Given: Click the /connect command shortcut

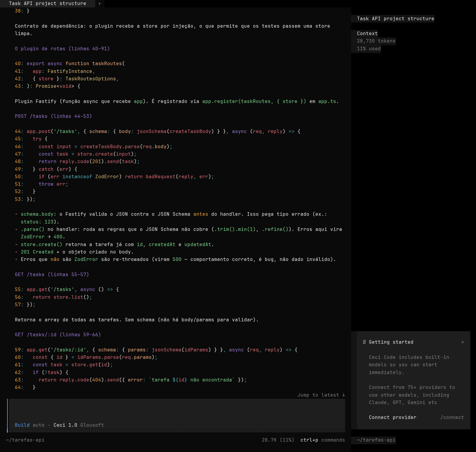Looking at the screenshot, I should [x=452, y=417].
